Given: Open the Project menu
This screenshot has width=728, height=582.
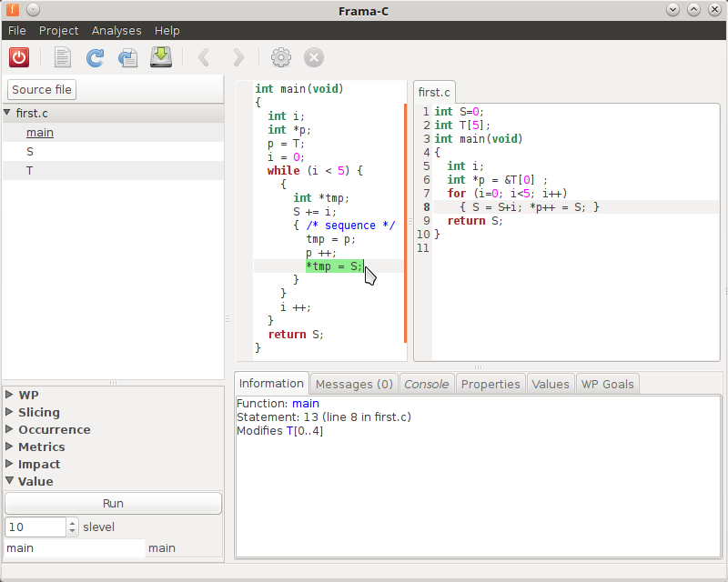Looking at the screenshot, I should (58, 31).
